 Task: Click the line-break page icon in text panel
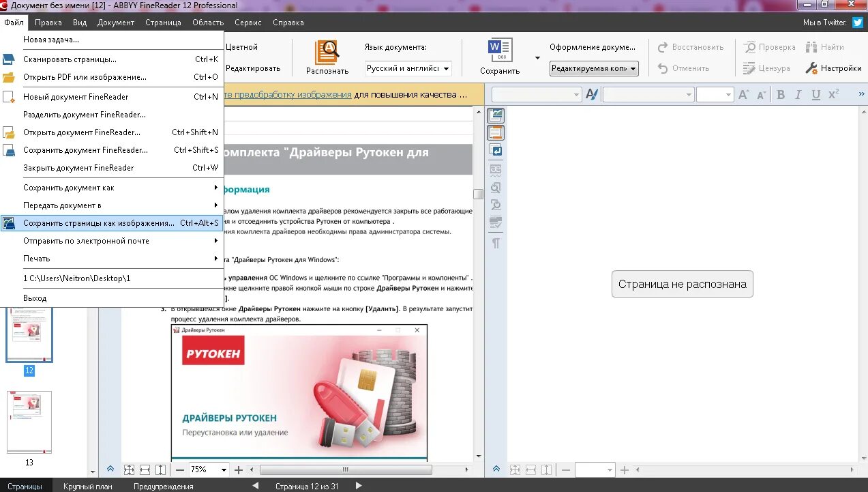click(x=496, y=150)
